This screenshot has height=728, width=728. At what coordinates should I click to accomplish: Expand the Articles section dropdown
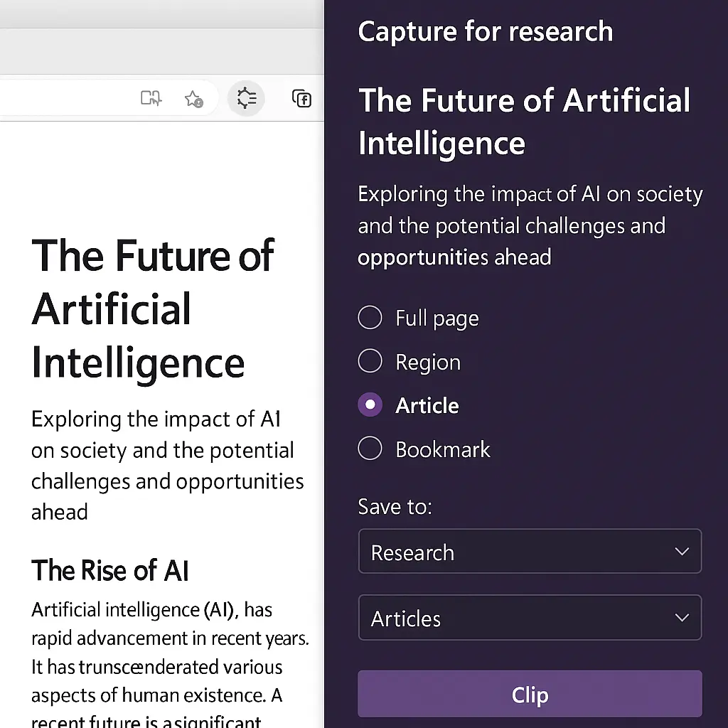[530, 617]
